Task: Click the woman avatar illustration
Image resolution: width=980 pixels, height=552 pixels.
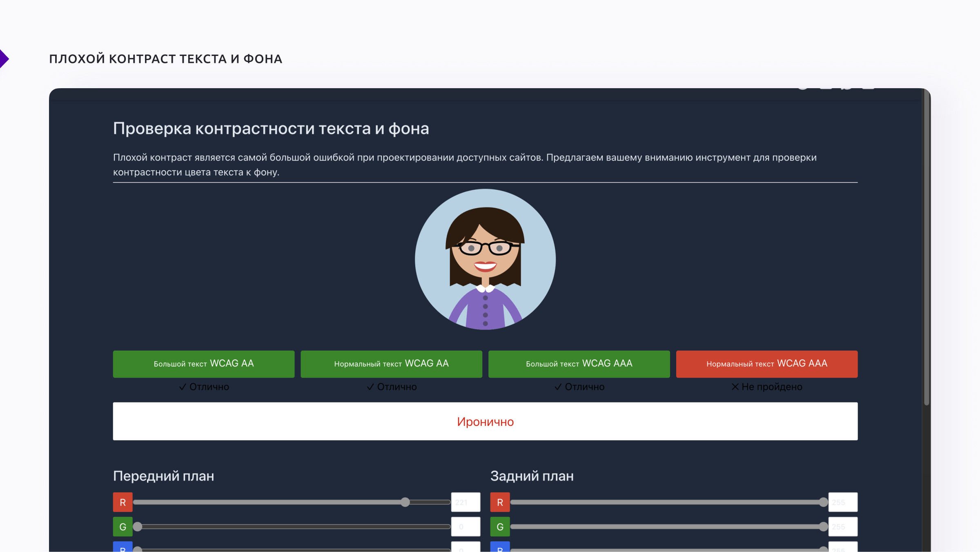Action: coord(485,259)
